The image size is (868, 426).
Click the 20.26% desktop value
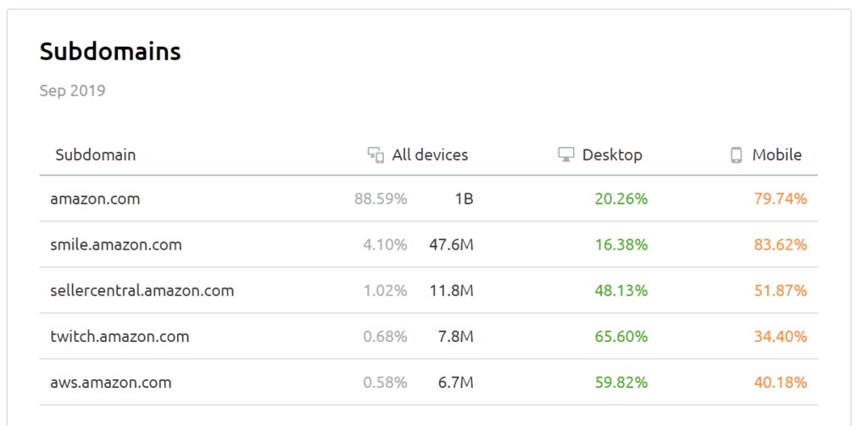(x=621, y=199)
